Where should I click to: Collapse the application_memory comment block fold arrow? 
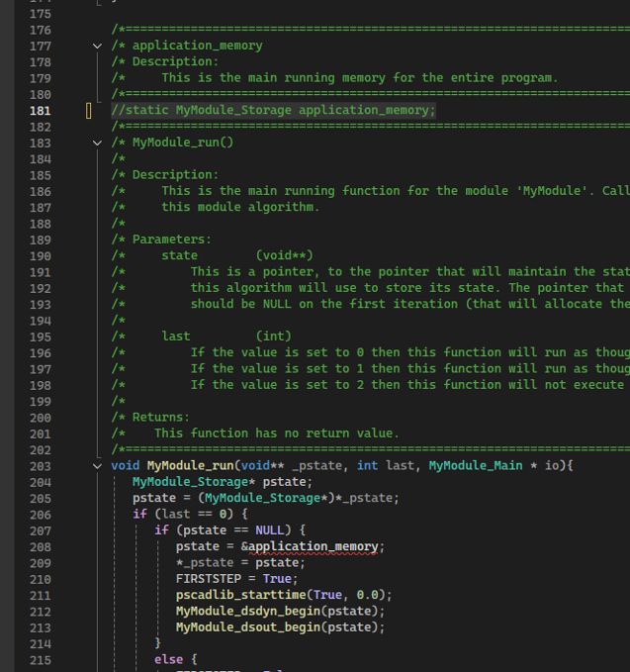(97, 46)
